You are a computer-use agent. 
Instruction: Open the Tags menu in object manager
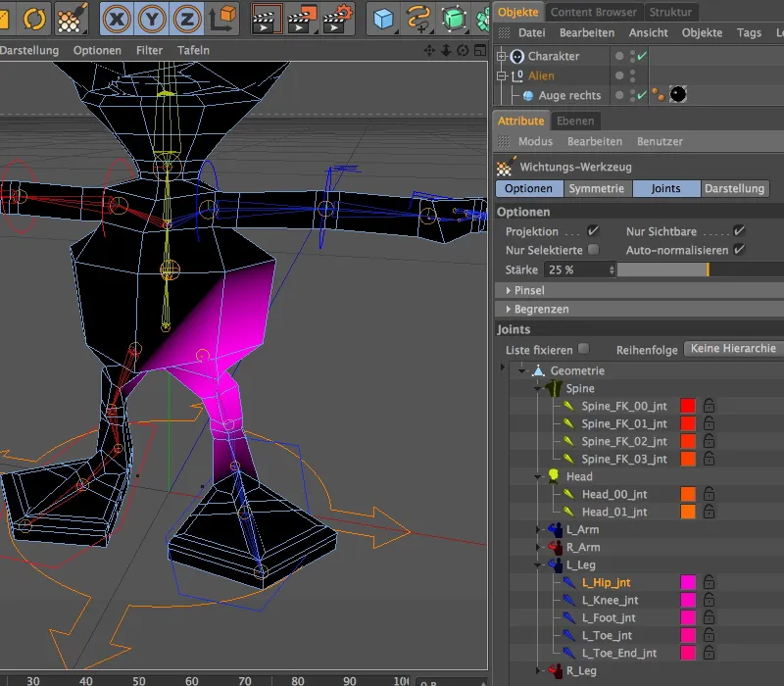click(x=749, y=33)
